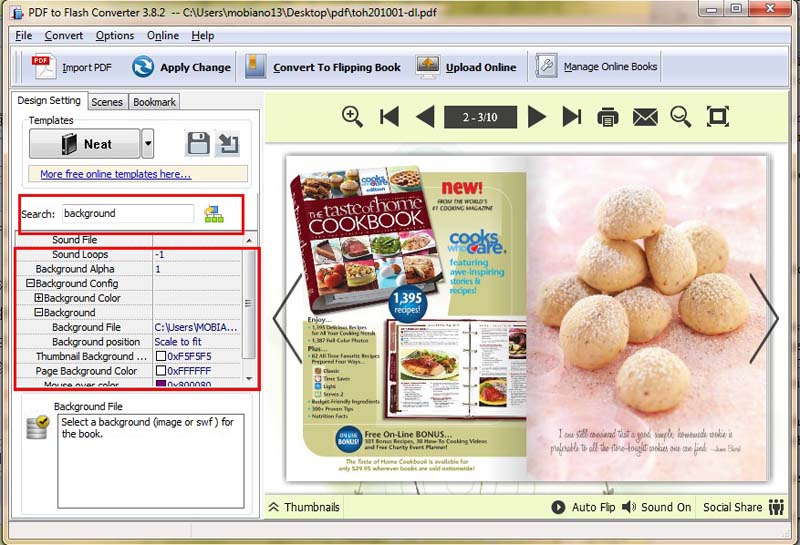800x545 pixels.
Task: Switch to the Scenes tab
Action: (107, 102)
